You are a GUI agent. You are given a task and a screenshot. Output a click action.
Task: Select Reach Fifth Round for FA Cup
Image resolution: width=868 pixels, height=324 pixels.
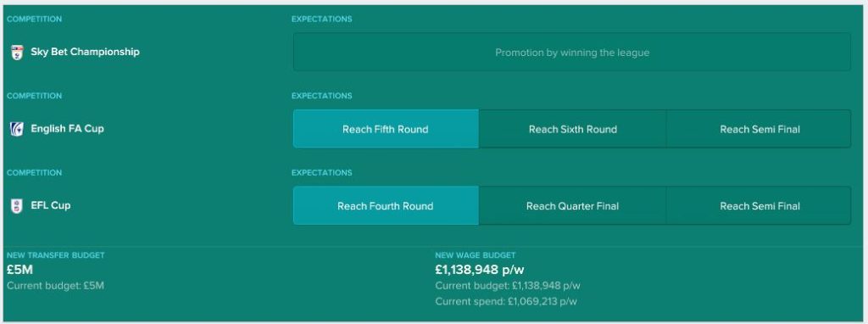(386, 129)
